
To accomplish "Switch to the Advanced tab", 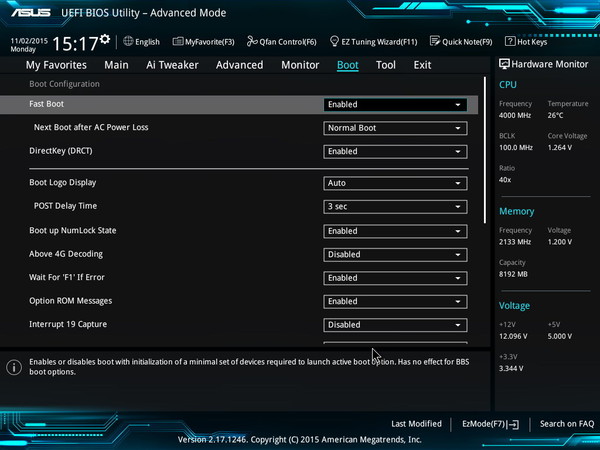I will tap(240, 65).
